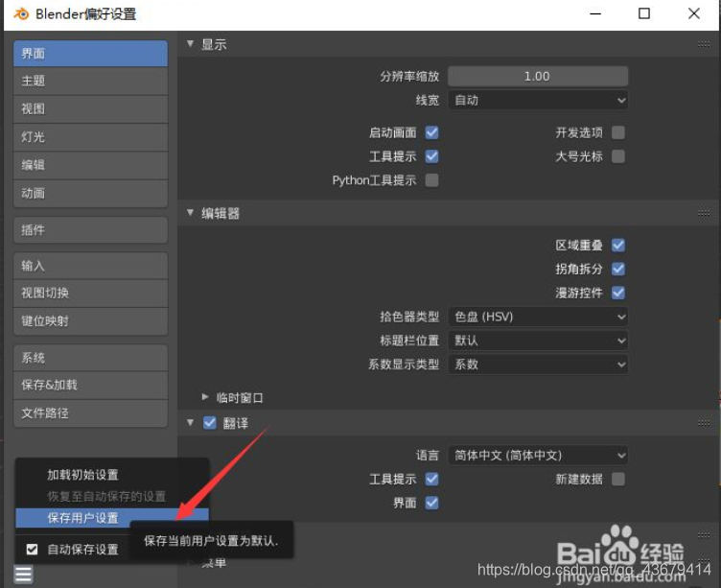This screenshot has height=588, width=721.
Task: Toggle 自动保存设置 checkbox in menu
Action: tap(32, 549)
